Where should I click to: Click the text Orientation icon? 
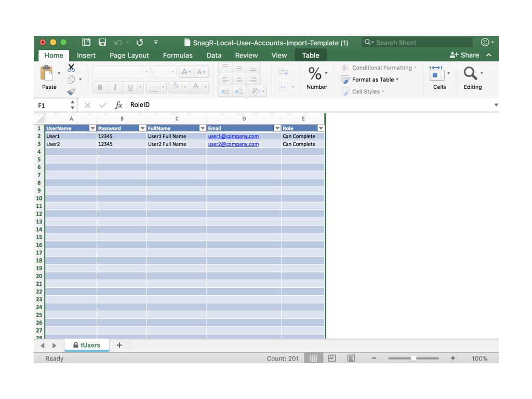coord(256,91)
